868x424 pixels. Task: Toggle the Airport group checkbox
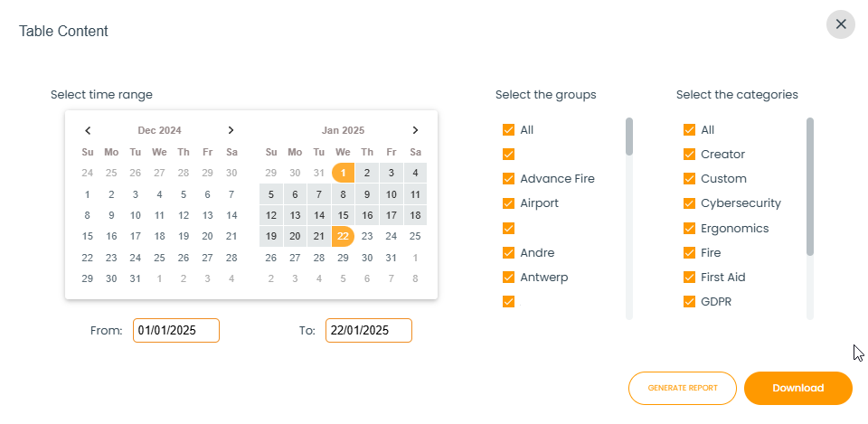[x=508, y=203]
